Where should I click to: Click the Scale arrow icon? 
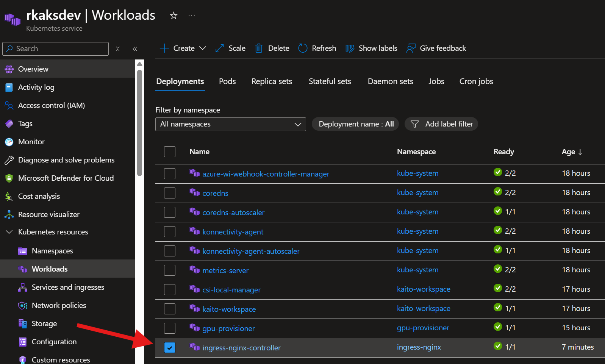(x=220, y=48)
